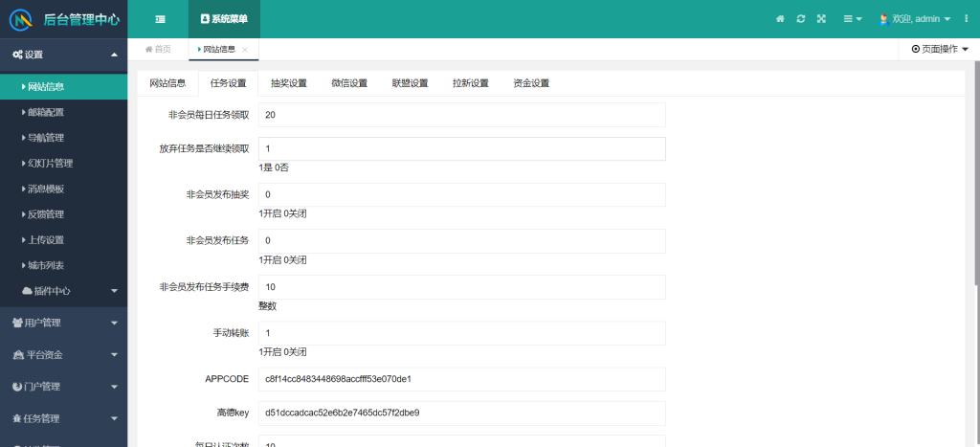Open 邮箱配置 in the sidebar
The width and height of the screenshot is (980, 447).
tap(64, 113)
